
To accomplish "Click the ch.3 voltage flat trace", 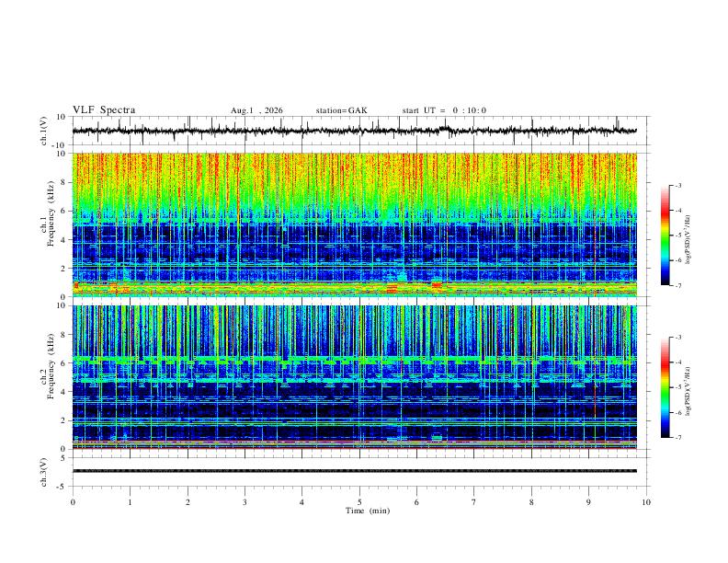I will [x=355, y=471].
